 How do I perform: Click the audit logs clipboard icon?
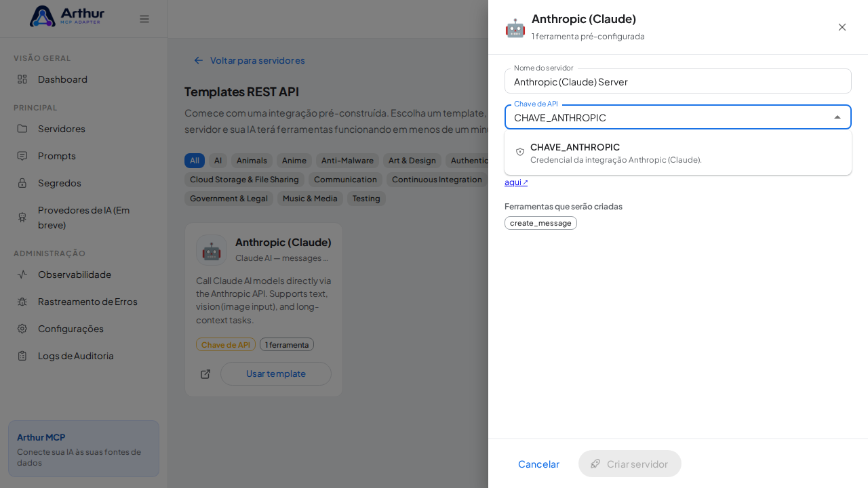coord(22,356)
